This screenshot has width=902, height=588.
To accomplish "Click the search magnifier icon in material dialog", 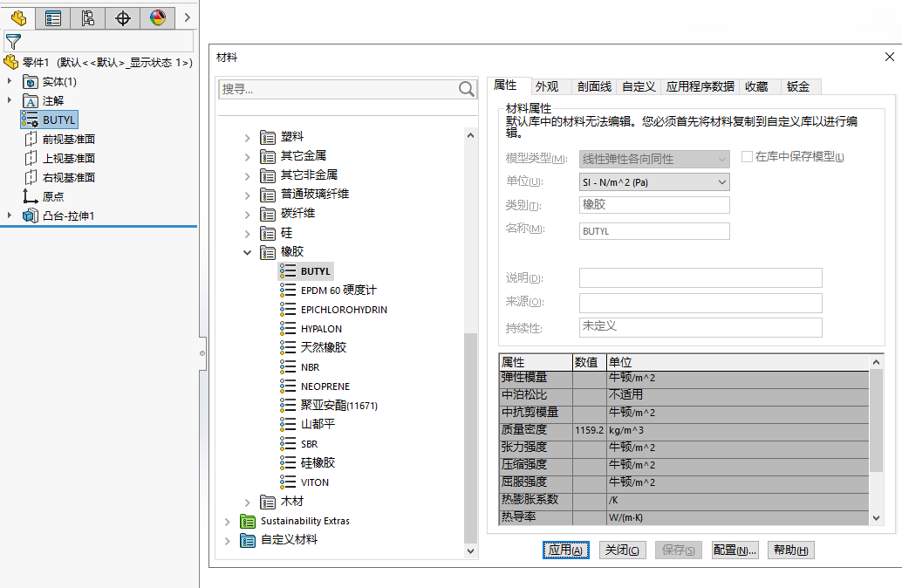I will coord(467,89).
